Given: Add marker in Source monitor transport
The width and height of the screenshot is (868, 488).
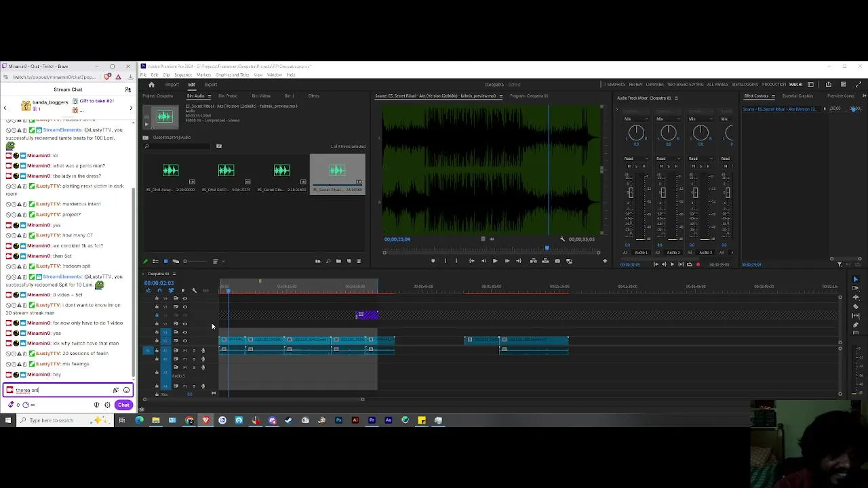Looking at the screenshot, I should 433,261.
